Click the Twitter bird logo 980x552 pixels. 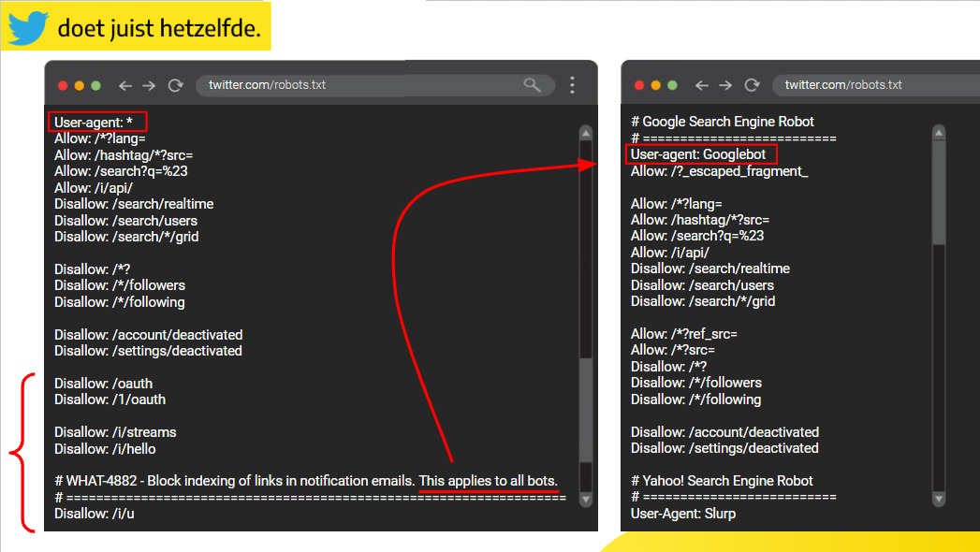(x=27, y=28)
